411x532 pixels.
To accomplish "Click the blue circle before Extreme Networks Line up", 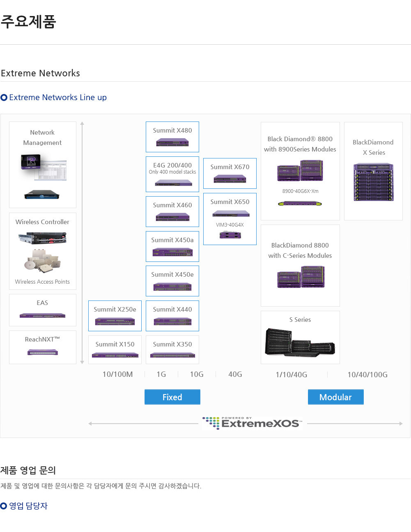I will click(4, 97).
